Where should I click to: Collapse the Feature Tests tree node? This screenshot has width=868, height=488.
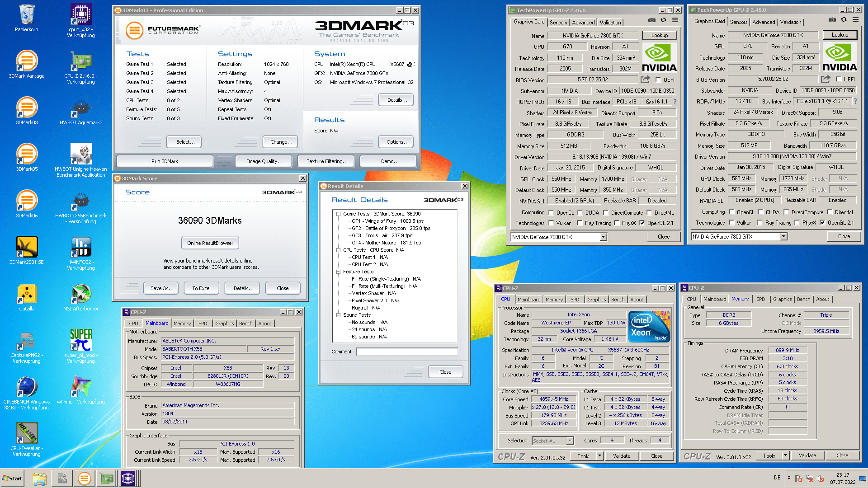[338, 272]
